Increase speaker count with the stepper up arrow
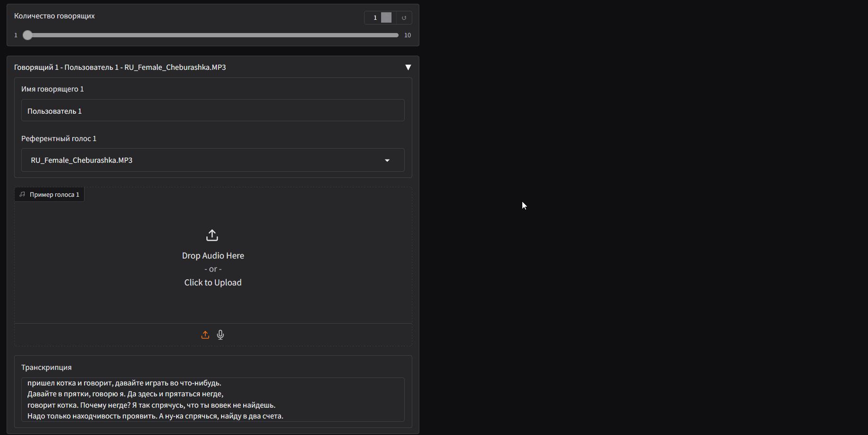The height and width of the screenshot is (435, 868). point(386,15)
